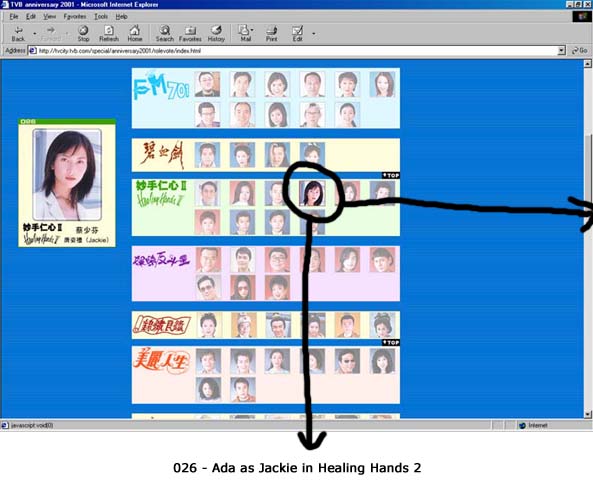Screen dimensions: 593x504
Task: Open the Edit button dropdown arrow
Action: click(x=314, y=34)
